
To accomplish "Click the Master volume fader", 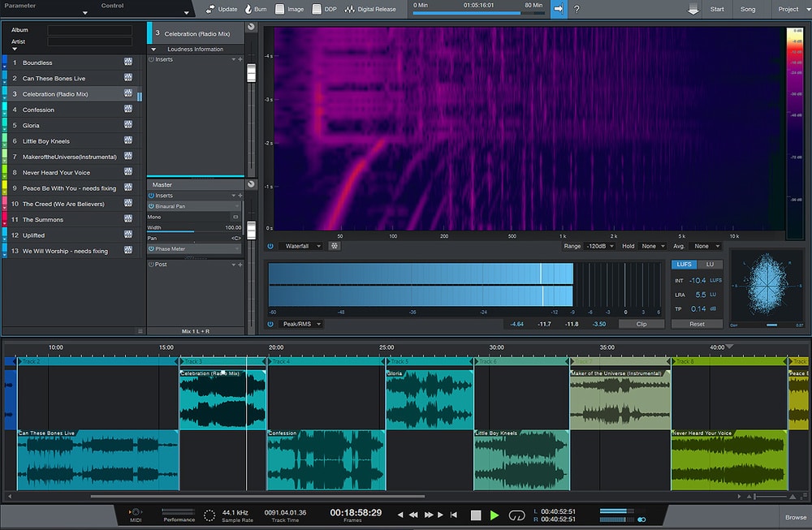I will click(251, 231).
